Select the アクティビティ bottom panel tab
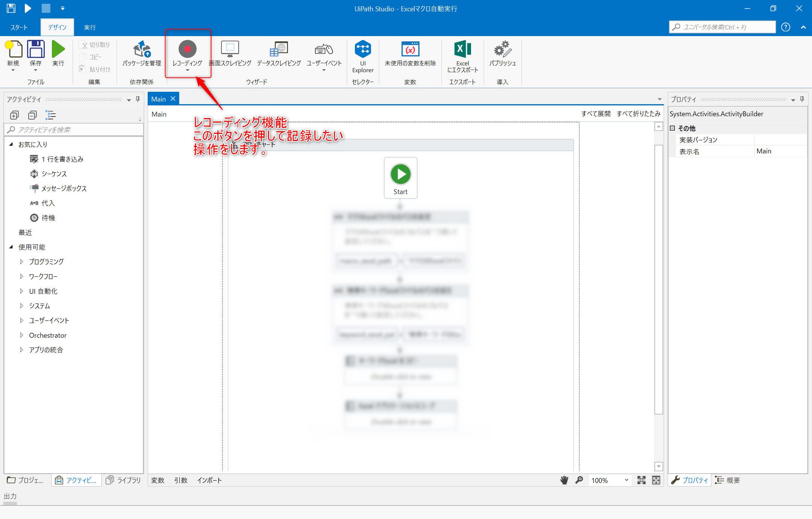The image size is (812, 519). coord(76,480)
